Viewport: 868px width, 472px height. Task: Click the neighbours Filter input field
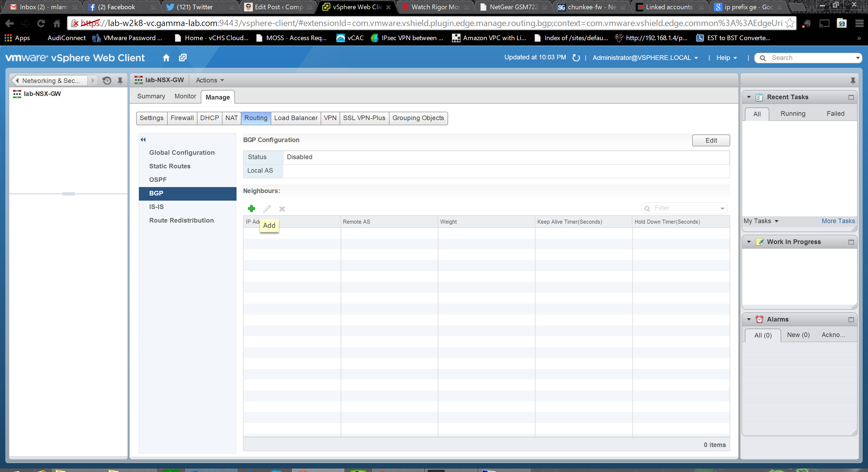684,208
